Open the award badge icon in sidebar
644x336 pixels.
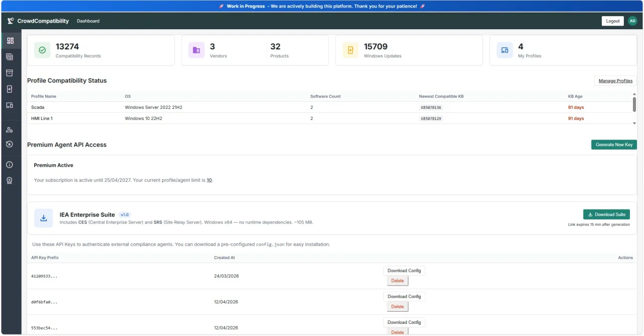click(10, 181)
